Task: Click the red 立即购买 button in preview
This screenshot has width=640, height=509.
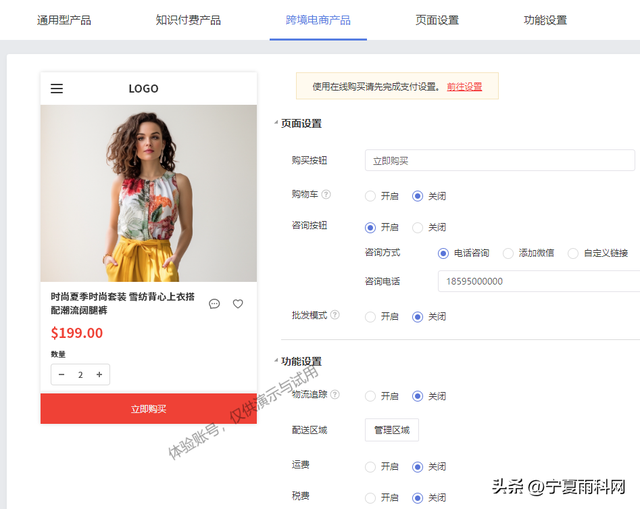Action: tap(149, 409)
